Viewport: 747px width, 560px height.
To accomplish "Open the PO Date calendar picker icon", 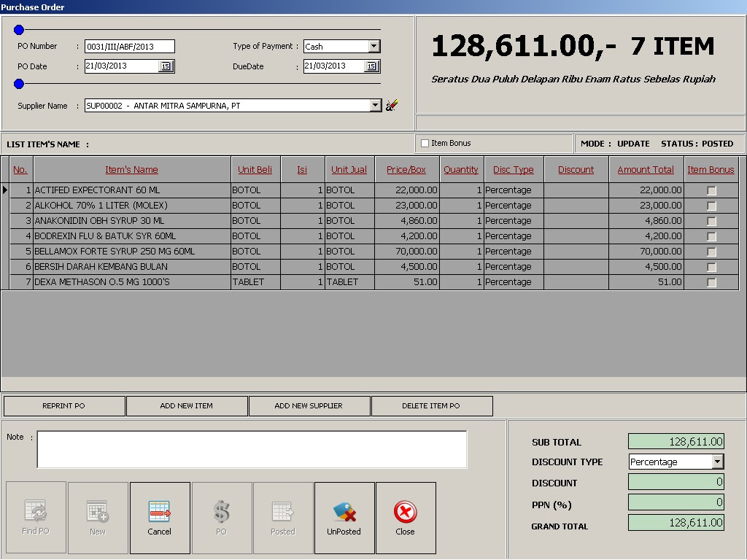I will point(166,66).
